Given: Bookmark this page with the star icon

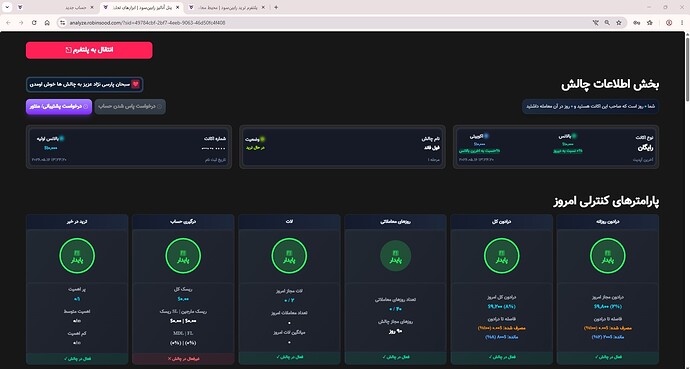Looking at the screenshot, I should pos(619,22).
